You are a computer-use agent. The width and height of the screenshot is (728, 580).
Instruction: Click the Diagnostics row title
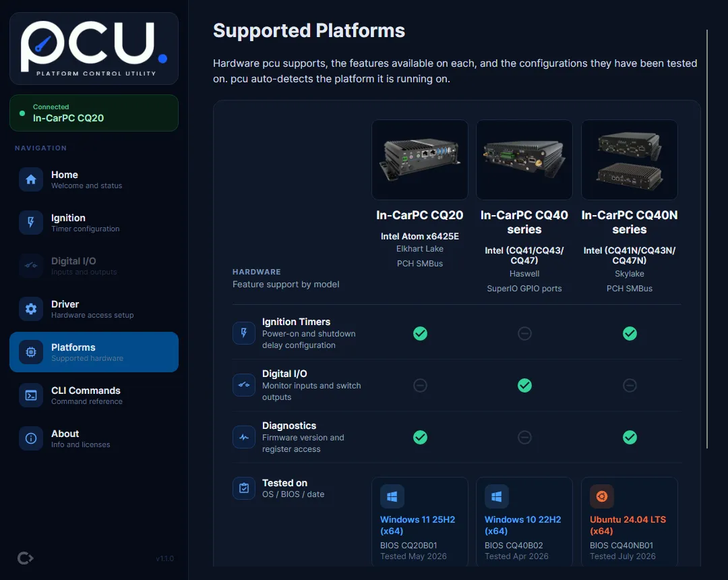[289, 426]
